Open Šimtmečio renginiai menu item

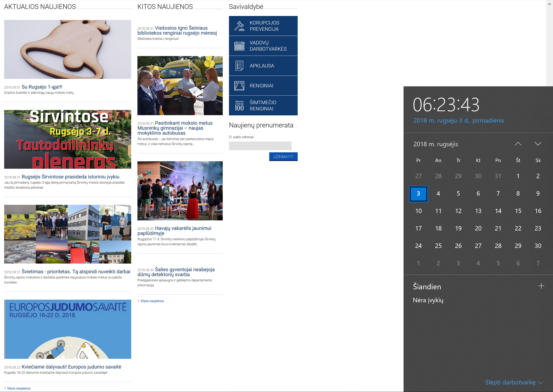pyautogui.click(x=263, y=105)
